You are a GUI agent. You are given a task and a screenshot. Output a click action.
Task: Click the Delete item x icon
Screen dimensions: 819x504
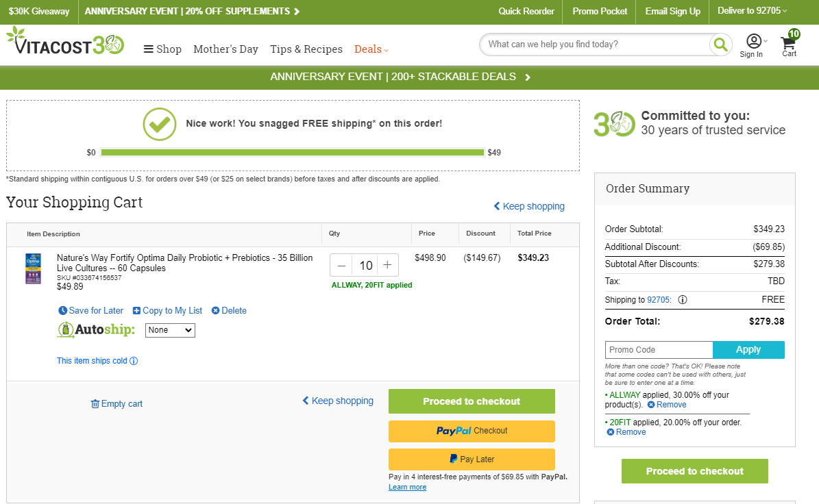point(215,310)
